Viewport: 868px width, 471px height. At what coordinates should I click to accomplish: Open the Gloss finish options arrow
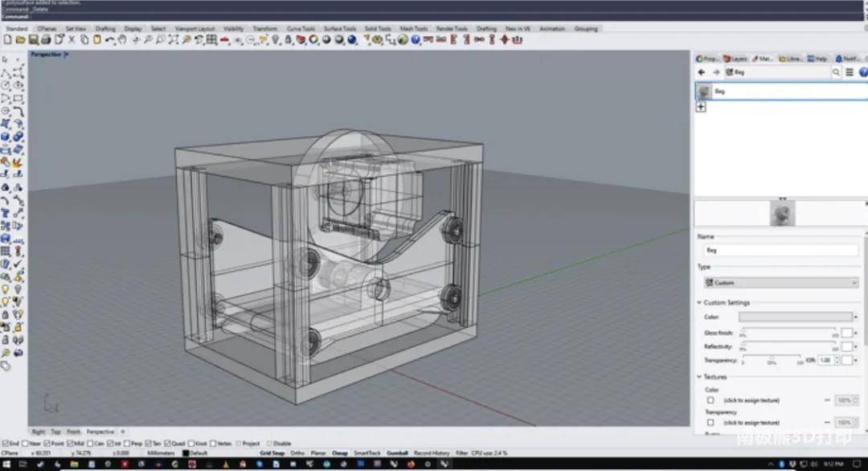click(856, 334)
